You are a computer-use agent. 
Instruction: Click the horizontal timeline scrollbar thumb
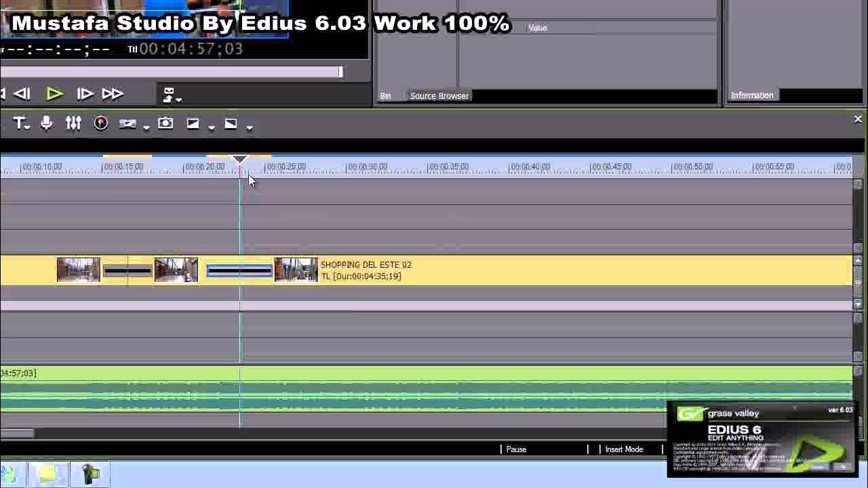tap(16, 433)
